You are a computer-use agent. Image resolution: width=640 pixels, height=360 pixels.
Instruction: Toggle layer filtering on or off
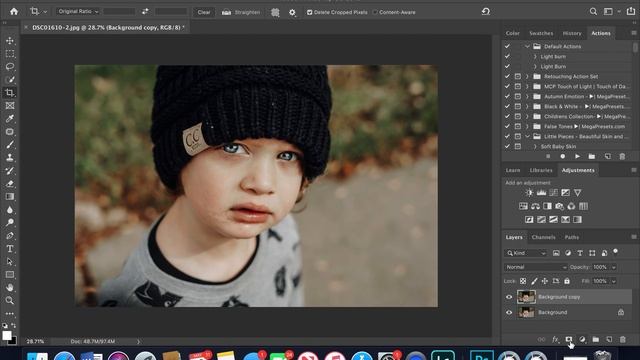tap(616, 251)
